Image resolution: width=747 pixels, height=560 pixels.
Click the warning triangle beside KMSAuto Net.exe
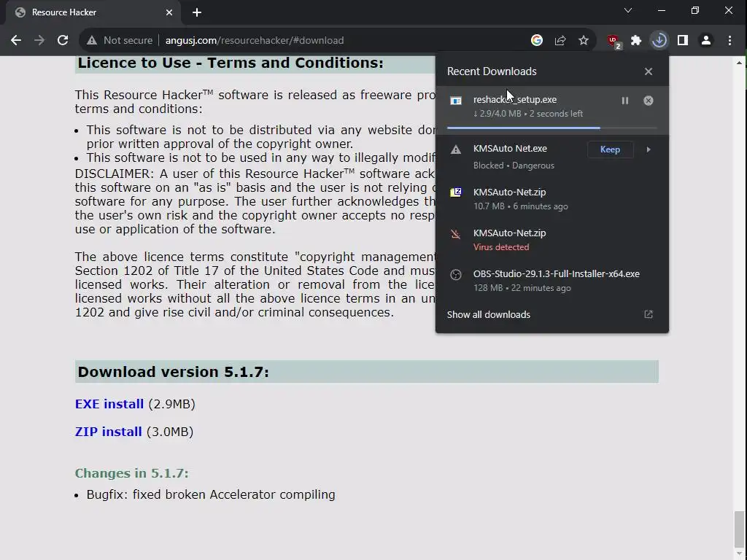[x=456, y=149]
